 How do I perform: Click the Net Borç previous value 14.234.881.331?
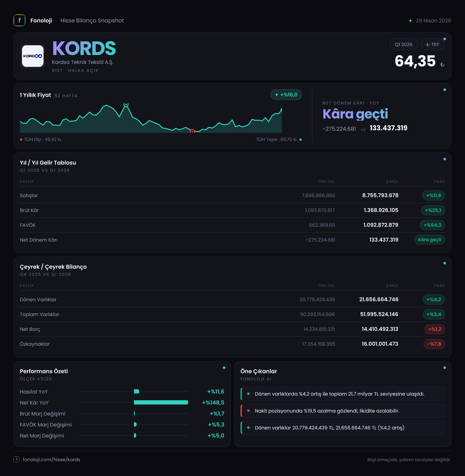319,329
